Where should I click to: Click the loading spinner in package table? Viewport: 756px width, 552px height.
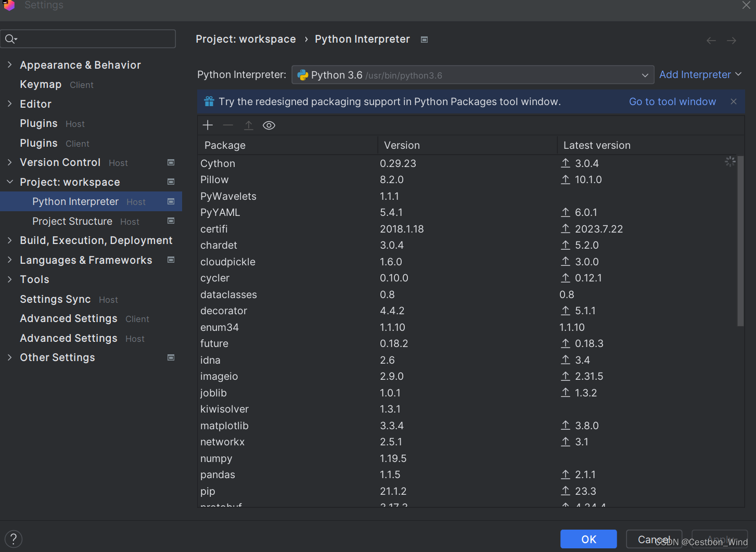coord(731,161)
